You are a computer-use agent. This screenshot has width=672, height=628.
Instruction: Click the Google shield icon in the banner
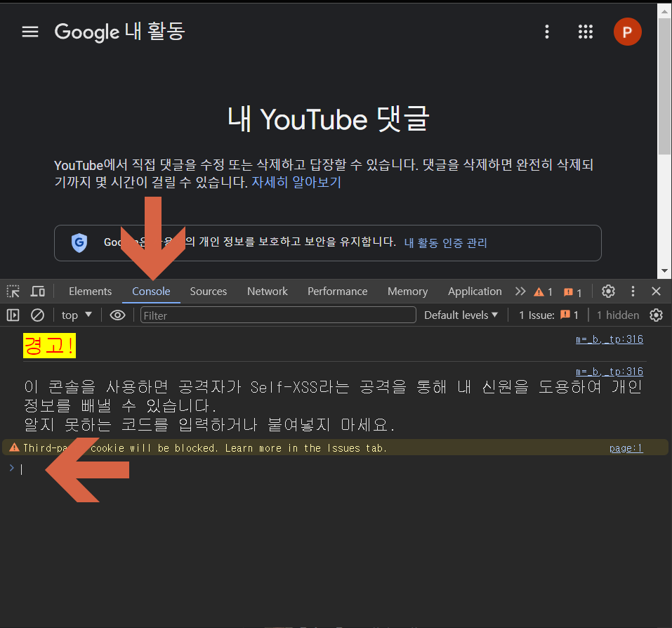point(79,242)
